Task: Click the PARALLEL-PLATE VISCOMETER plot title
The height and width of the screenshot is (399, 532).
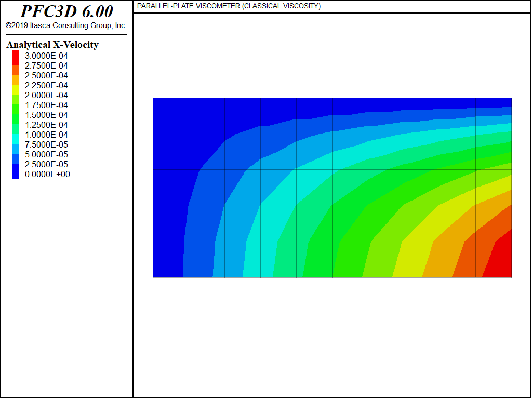Action: 229,6
